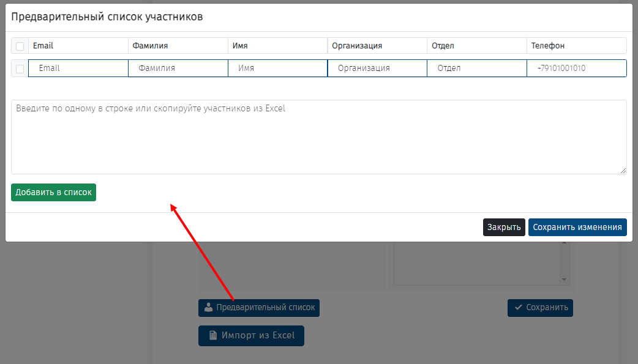The image size is (638, 364).
Task: Click the resize handle of the participants textarea
Action: [x=623, y=171]
